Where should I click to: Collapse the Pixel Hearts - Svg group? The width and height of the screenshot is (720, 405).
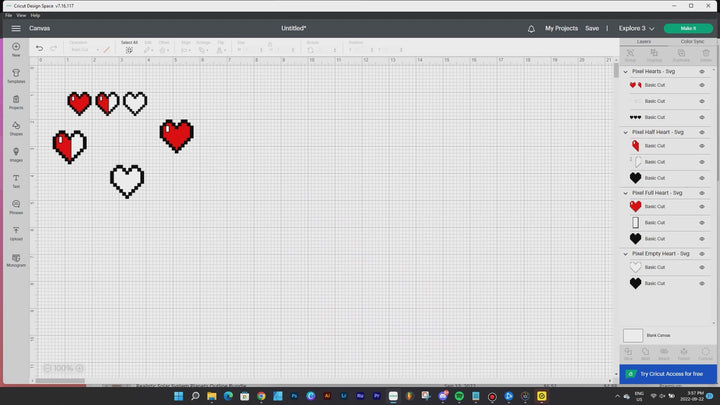(626, 72)
